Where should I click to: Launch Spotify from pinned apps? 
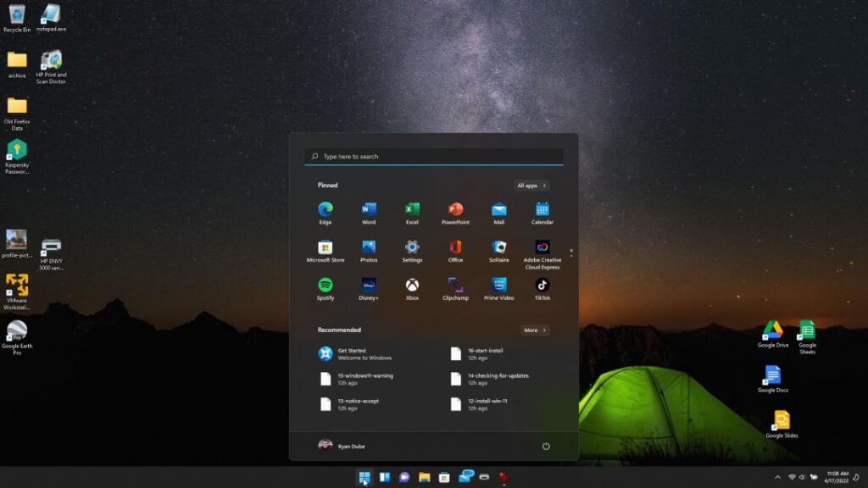point(325,290)
